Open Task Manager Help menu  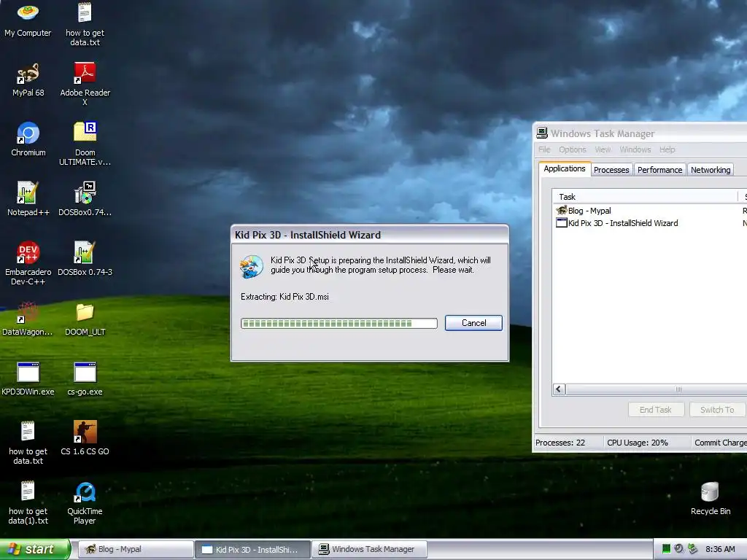667,149
